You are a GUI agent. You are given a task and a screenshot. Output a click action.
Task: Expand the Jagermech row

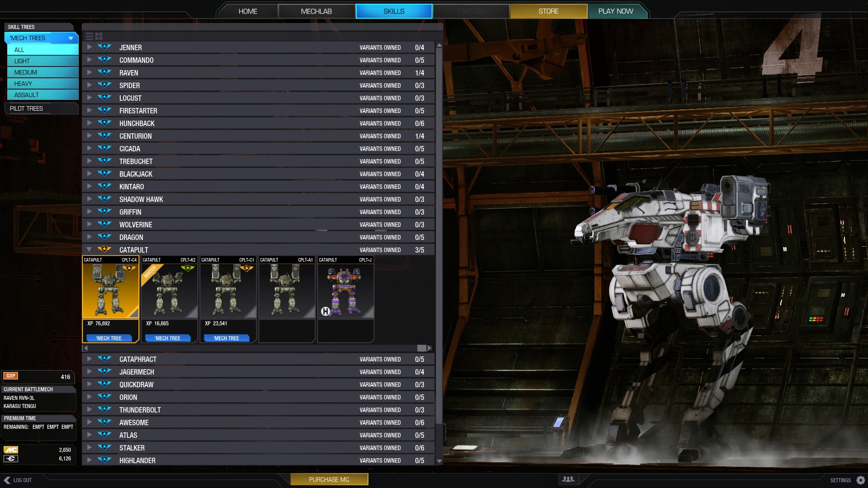tap(89, 371)
